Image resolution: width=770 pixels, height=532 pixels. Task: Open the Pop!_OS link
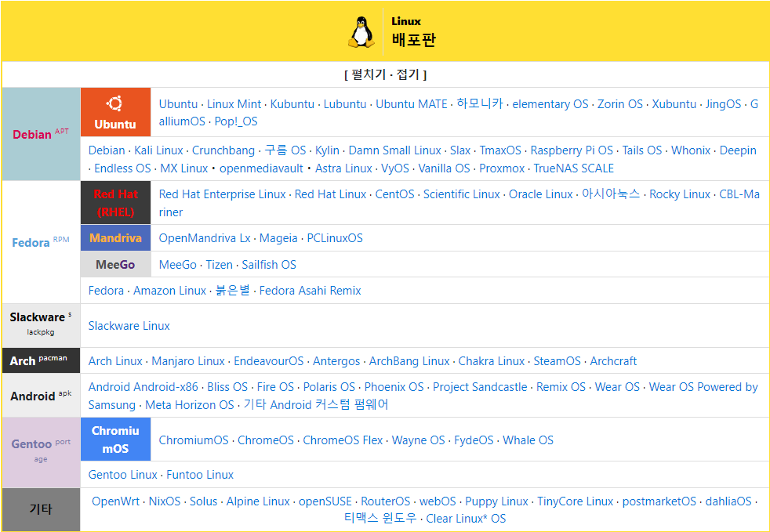(x=236, y=121)
